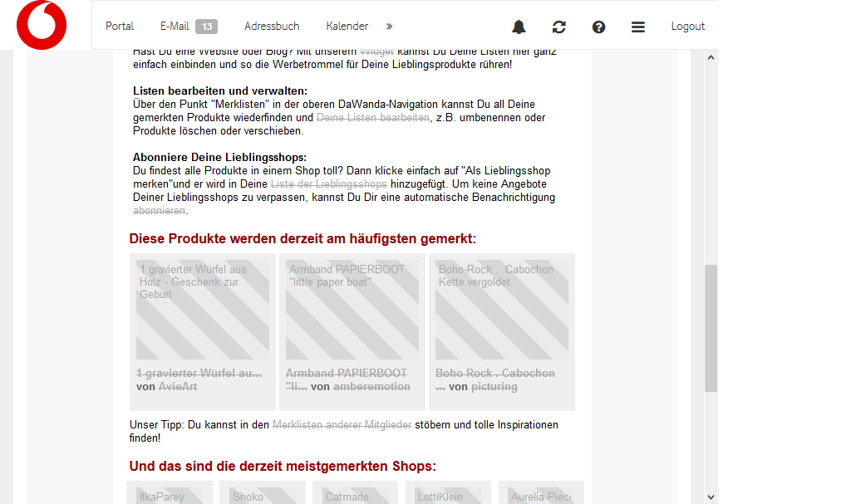Screen dimensions: 851x504
Task: Click the Vodafone logo
Action: 42,25
